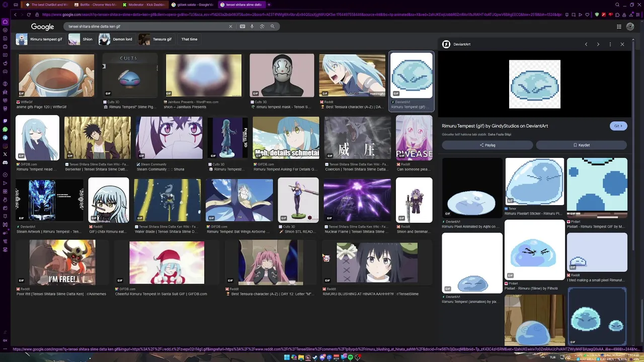This screenshot has height=362, width=644.
Task: Click the Kaydet save button
Action: [x=581, y=145]
